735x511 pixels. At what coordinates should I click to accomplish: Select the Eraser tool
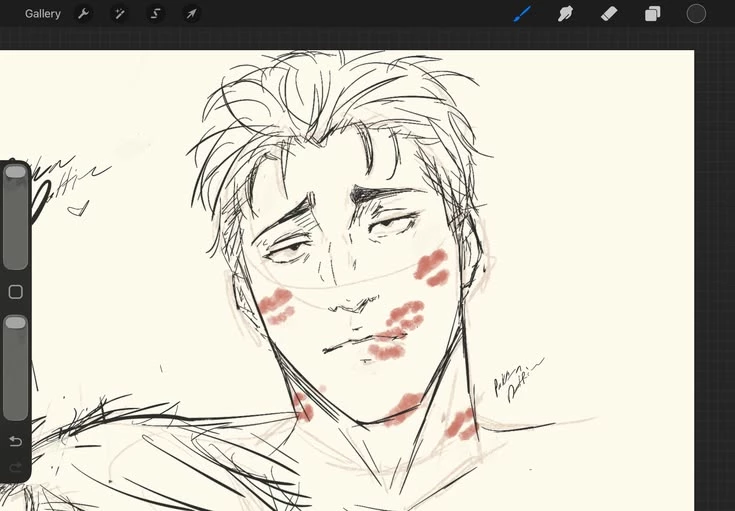click(609, 14)
